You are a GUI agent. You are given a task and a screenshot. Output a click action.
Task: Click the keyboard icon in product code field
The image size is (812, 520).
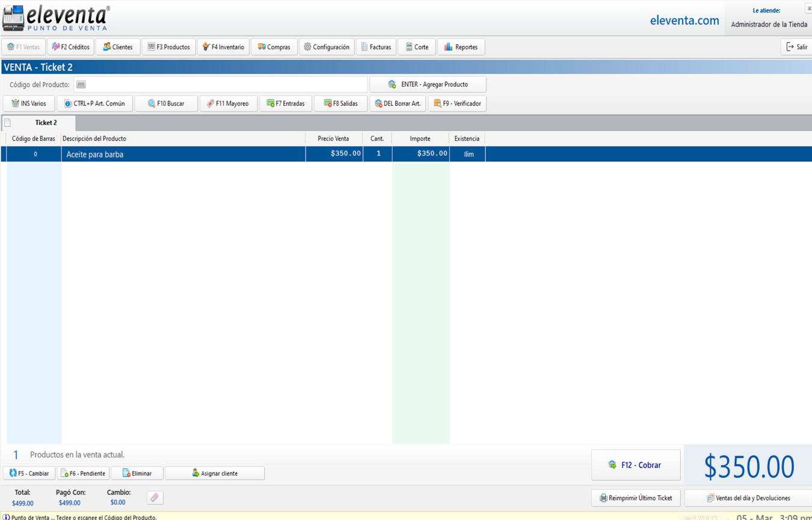coord(81,85)
